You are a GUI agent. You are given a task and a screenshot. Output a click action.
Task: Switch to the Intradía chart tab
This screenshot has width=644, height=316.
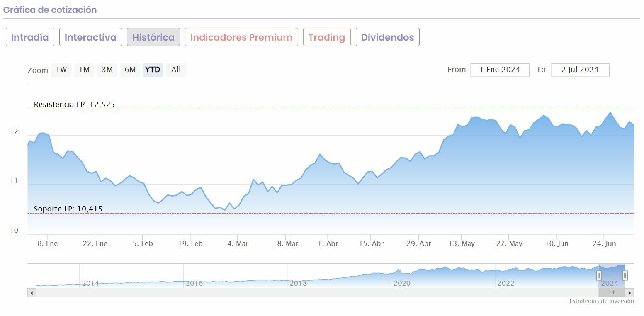click(x=30, y=37)
